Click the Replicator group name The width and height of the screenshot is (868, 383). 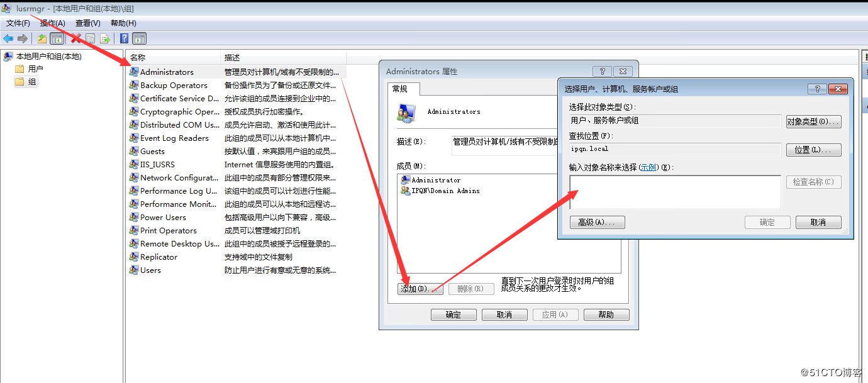(x=159, y=257)
